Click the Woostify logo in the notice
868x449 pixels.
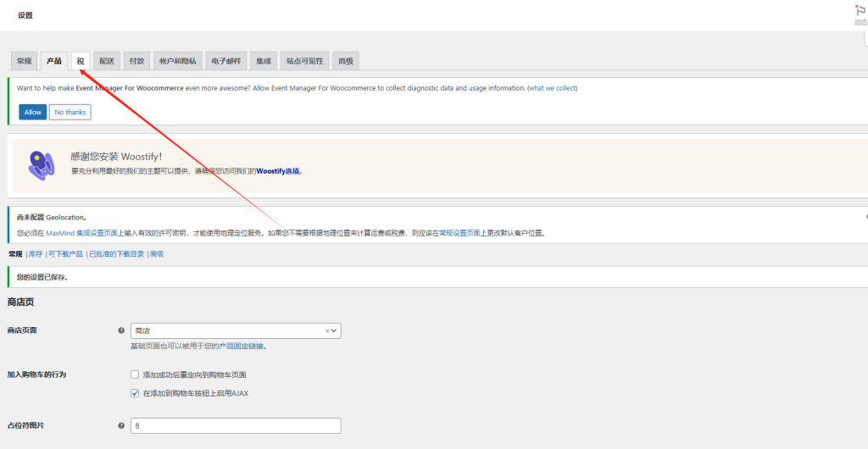(41, 164)
